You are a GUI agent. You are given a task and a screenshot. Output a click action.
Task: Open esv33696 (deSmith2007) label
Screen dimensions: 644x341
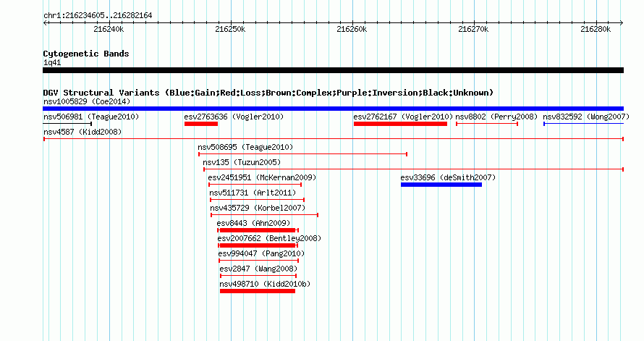tap(448, 177)
